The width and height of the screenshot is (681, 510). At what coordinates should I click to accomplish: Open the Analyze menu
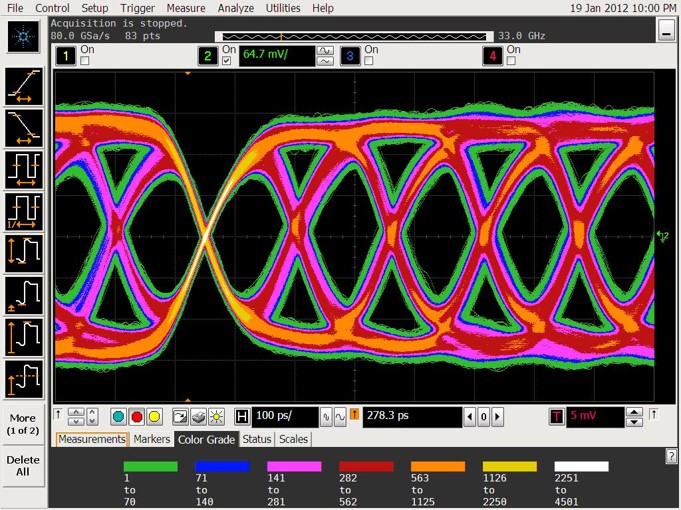(237, 8)
